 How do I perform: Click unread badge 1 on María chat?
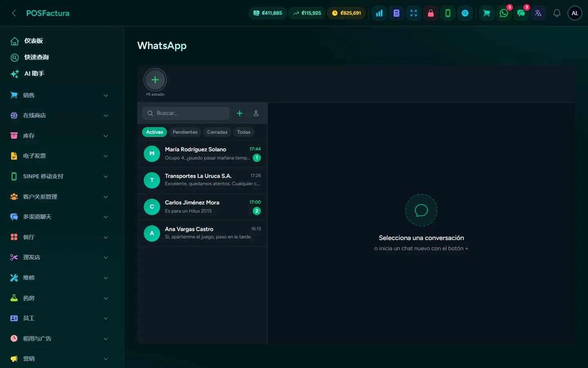click(257, 158)
